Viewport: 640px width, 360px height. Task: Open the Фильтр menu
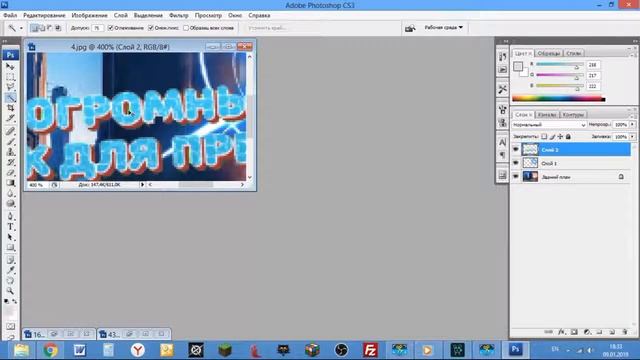[179, 15]
